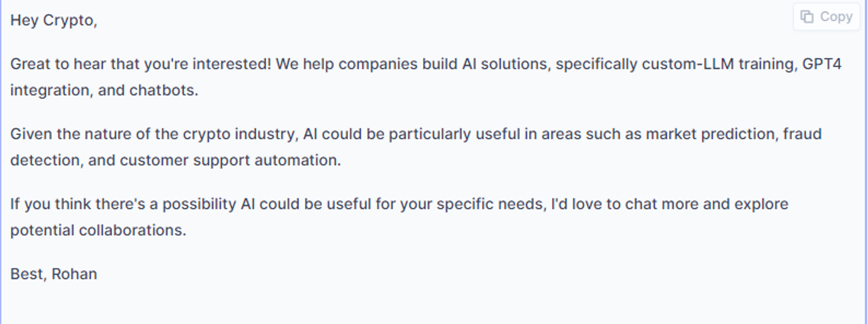Click the word 'fraud' at line end
The width and height of the screenshot is (868, 324).
tap(802, 134)
